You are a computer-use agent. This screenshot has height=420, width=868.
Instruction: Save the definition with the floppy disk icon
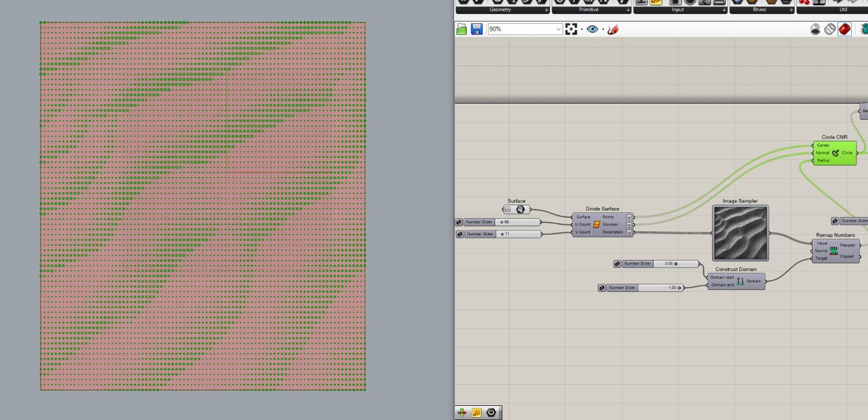coord(477,29)
